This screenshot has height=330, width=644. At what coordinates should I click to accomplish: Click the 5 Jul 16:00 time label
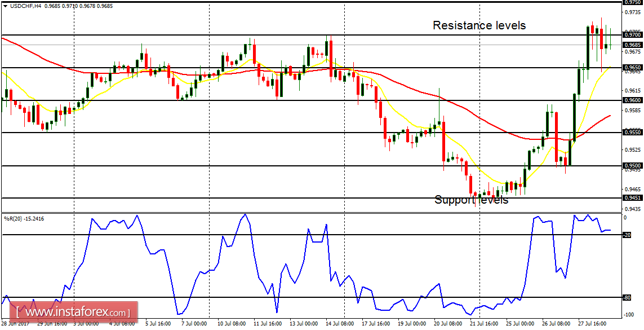click(x=158, y=324)
